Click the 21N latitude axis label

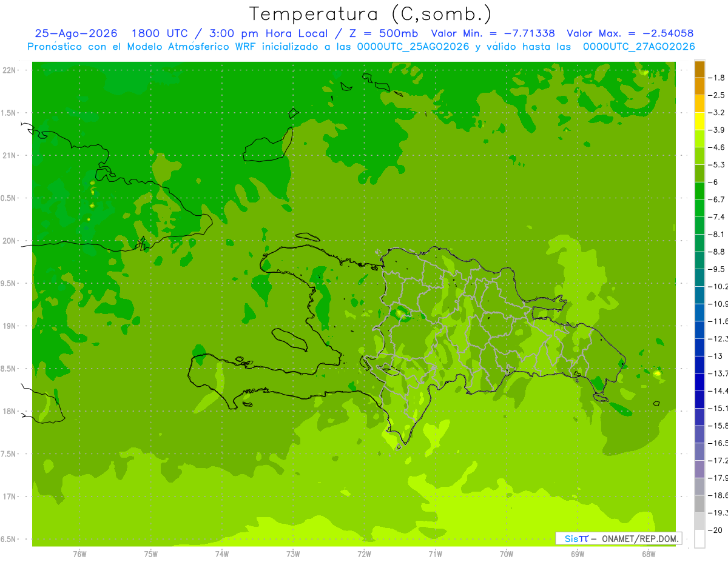tap(8, 155)
